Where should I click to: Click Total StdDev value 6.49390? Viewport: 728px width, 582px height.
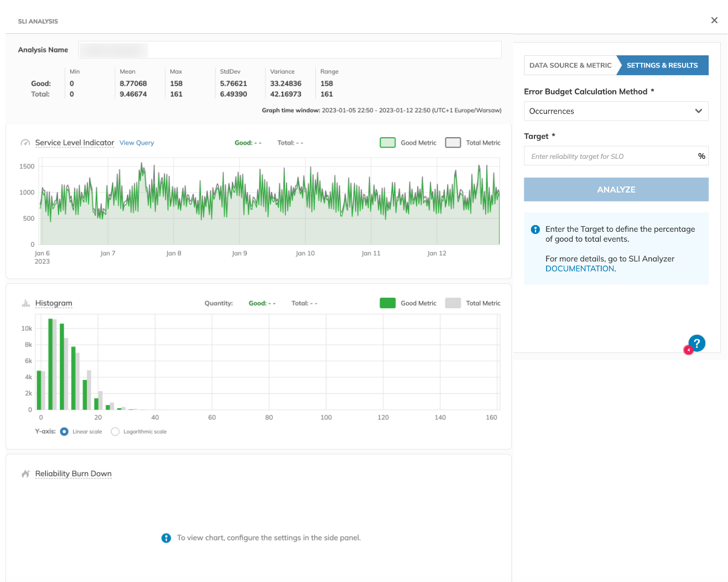(x=233, y=94)
